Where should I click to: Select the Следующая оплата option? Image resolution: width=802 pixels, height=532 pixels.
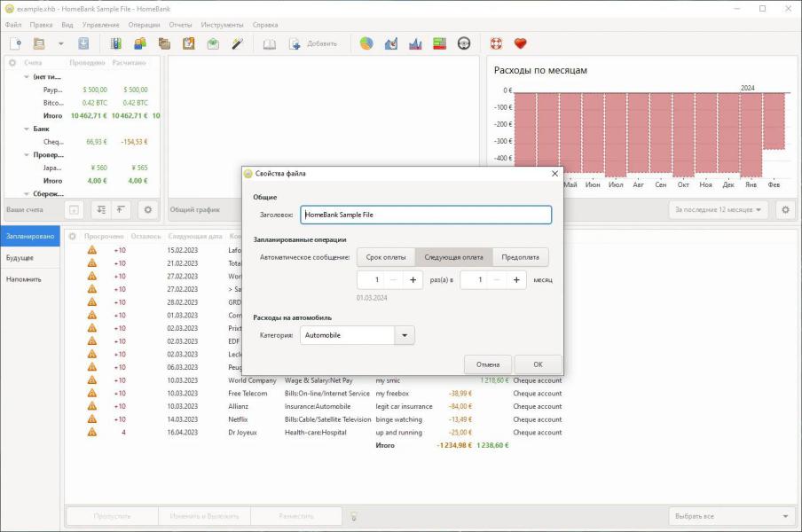coord(453,257)
